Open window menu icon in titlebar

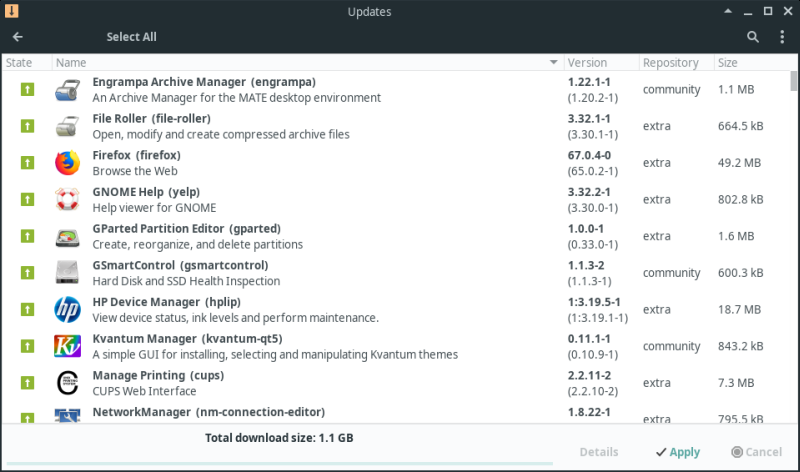pos(11,12)
